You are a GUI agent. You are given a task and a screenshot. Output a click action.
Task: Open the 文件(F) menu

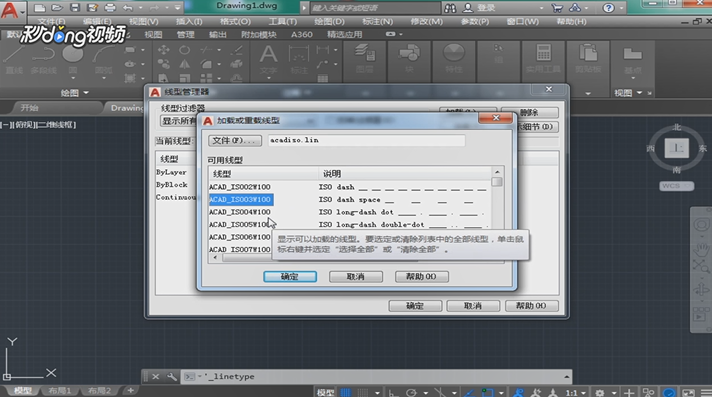[x=51, y=21]
